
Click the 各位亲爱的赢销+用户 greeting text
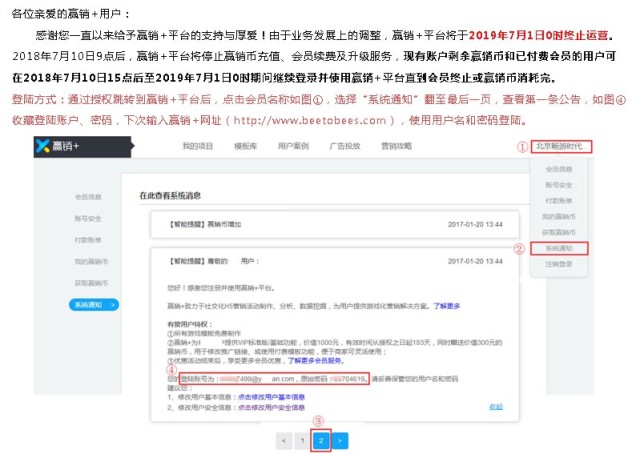[66, 14]
